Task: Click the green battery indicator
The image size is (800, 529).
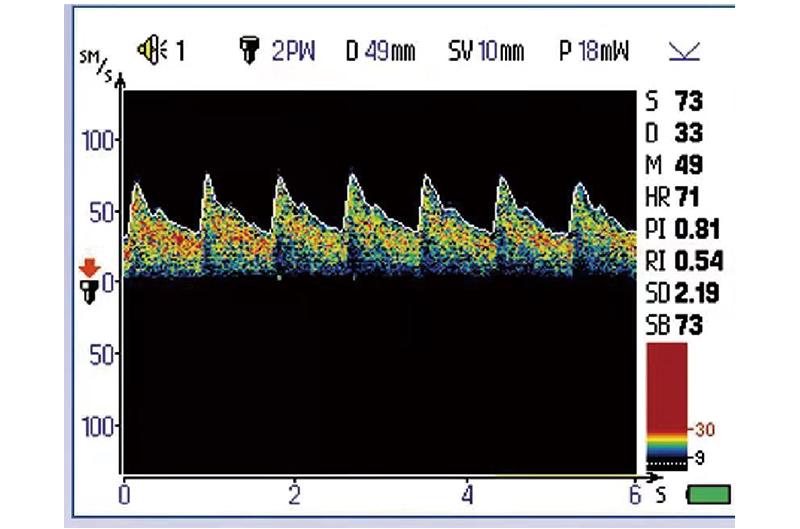Action: [708, 495]
